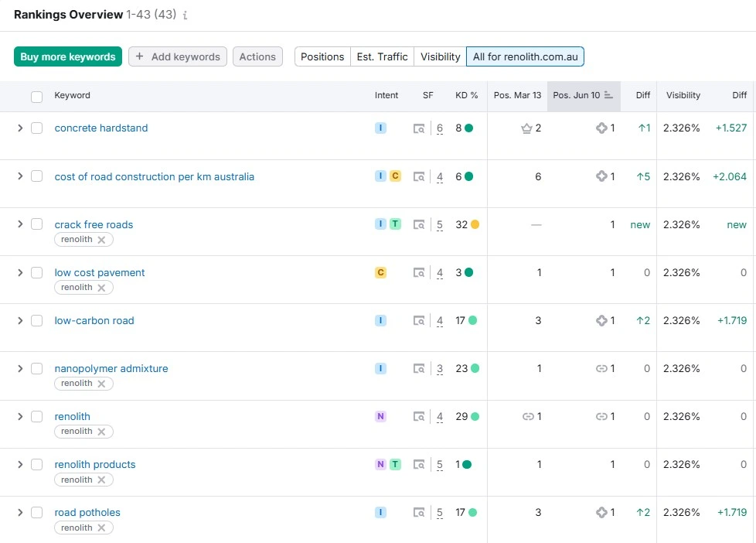Check the crack free roads row checkbox
Viewport: 756px width, 543px height.
pos(36,224)
